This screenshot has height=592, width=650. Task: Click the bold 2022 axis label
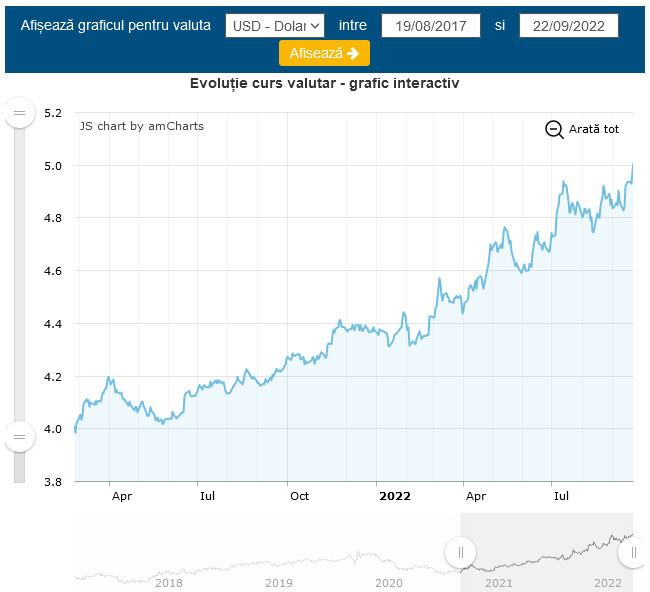tap(395, 496)
